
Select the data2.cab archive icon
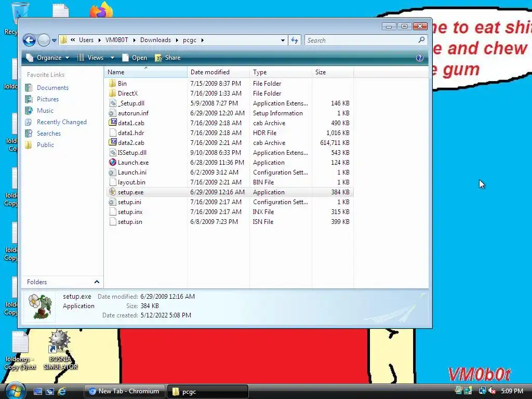113,142
